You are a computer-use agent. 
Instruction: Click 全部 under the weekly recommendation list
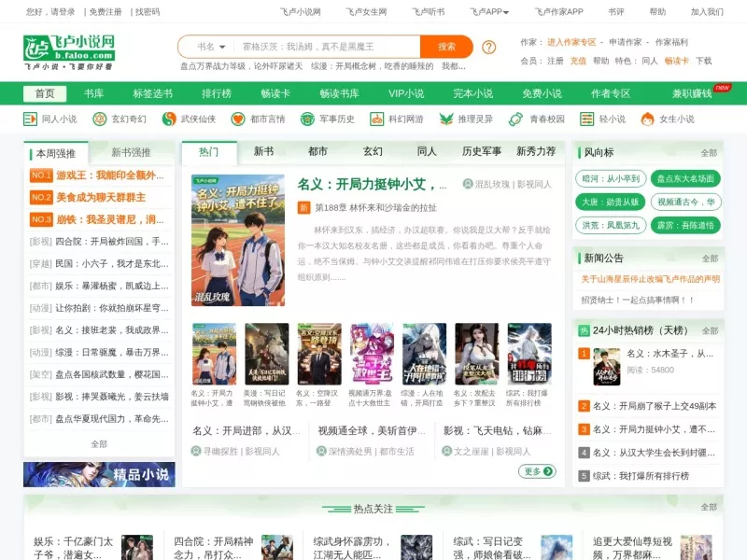99,444
